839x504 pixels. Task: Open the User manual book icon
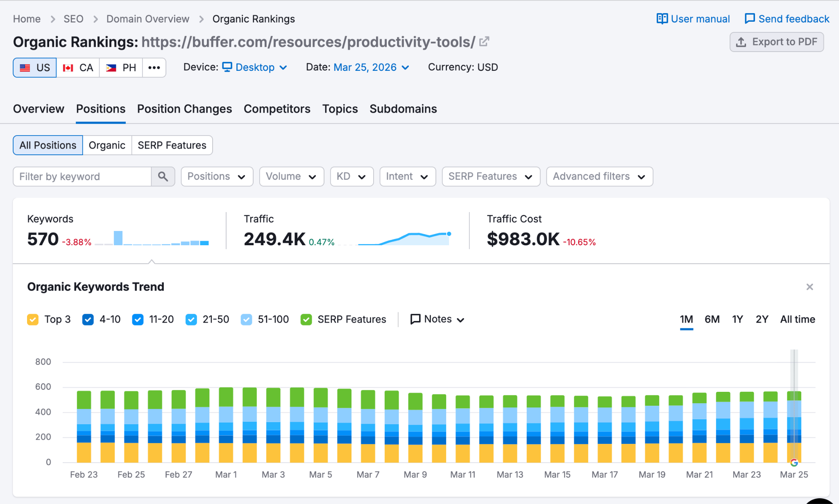662,19
